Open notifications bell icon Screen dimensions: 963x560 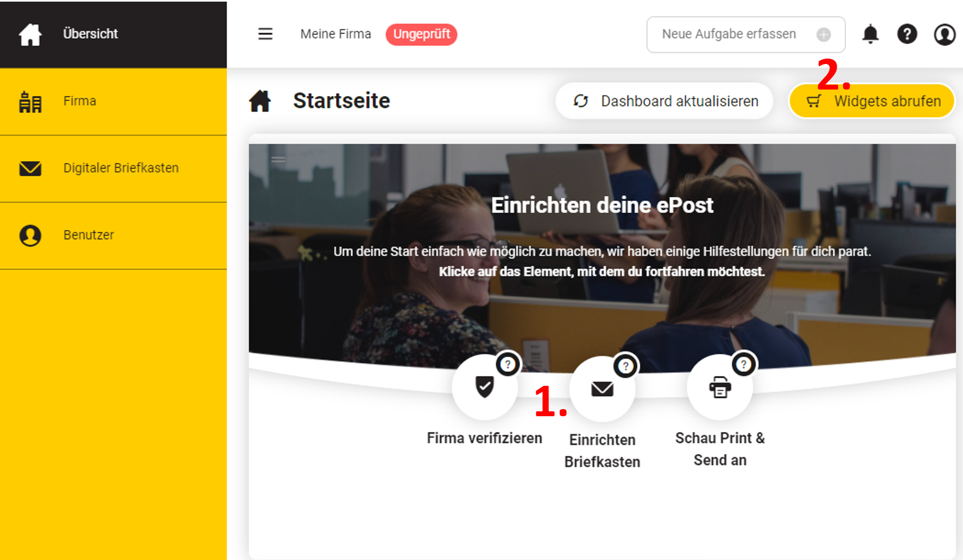click(x=870, y=34)
